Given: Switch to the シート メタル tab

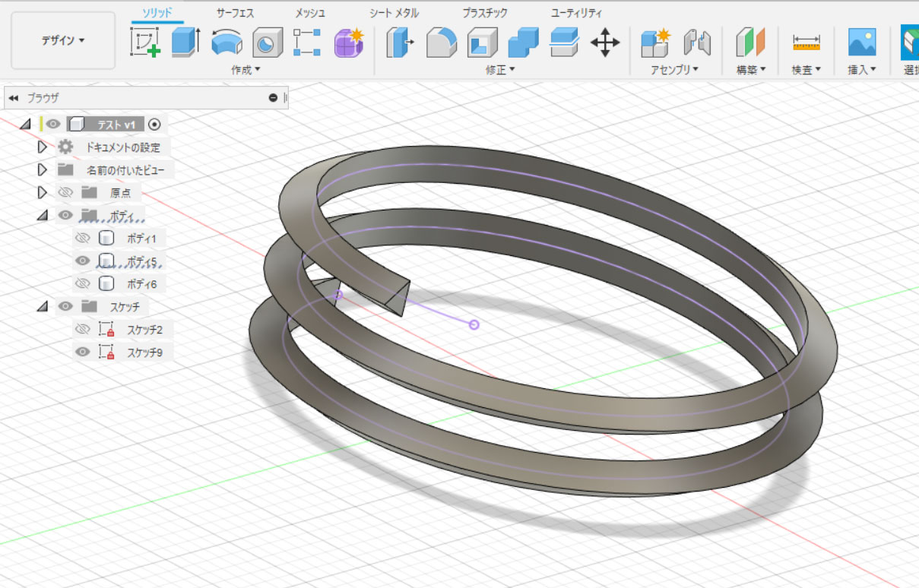Looking at the screenshot, I should coord(394,13).
